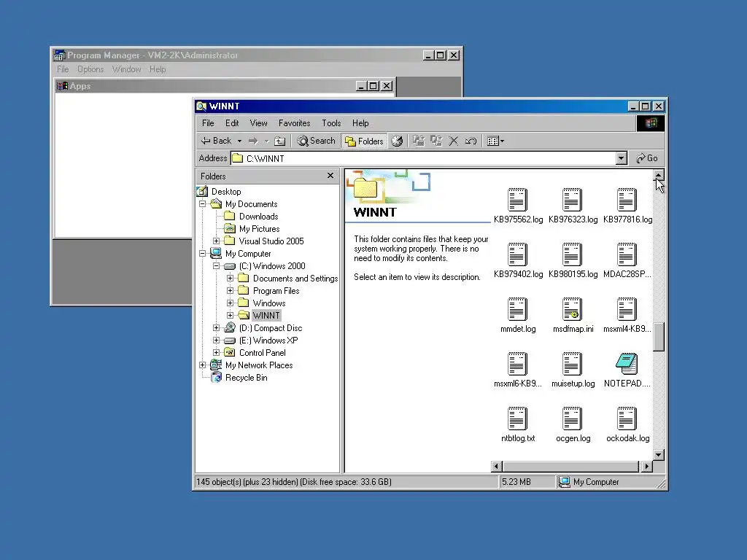Select the msxml4-KB9 file icon
The width and height of the screenshot is (747, 560).
pos(627,309)
